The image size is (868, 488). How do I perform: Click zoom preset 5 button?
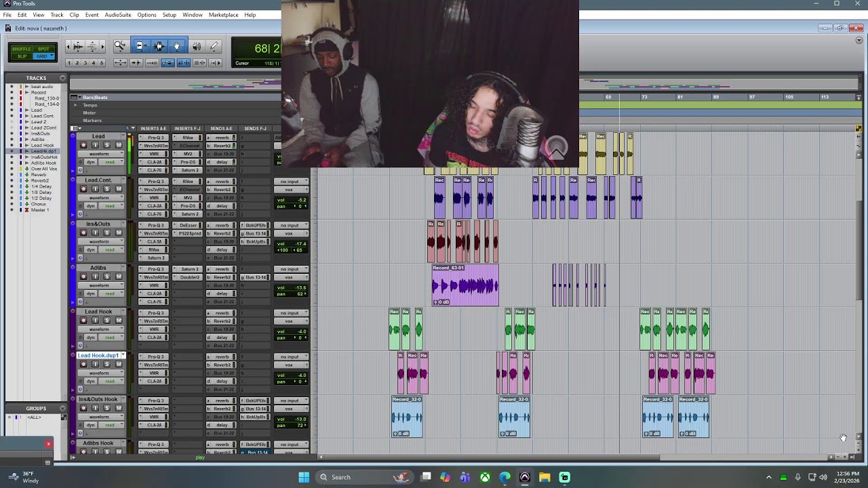point(102,63)
